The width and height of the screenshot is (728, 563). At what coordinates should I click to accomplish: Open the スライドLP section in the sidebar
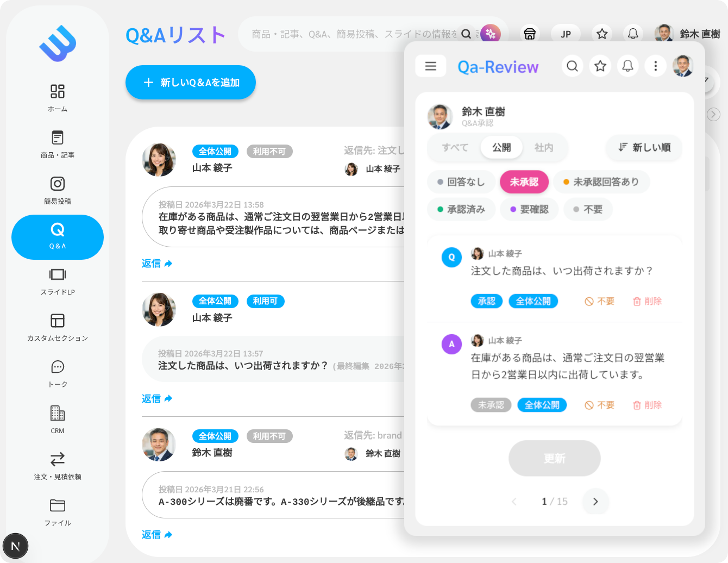pos(57,280)
